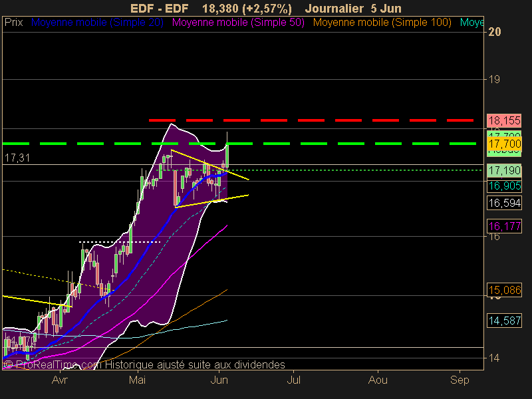Image resolution: width=532 pixels, height=399 pixels.
Task: Select the cyan 16,905 price label
Action: tap(505, 186)
